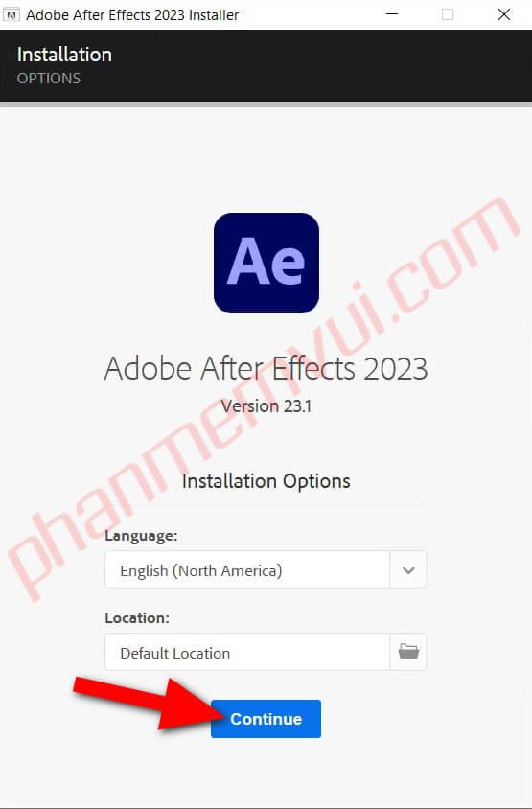Image resolution: width=532 pixels, height=809 pixels.
Task: Open the folder browse icon for Location
Action: [x=408, y=652]
